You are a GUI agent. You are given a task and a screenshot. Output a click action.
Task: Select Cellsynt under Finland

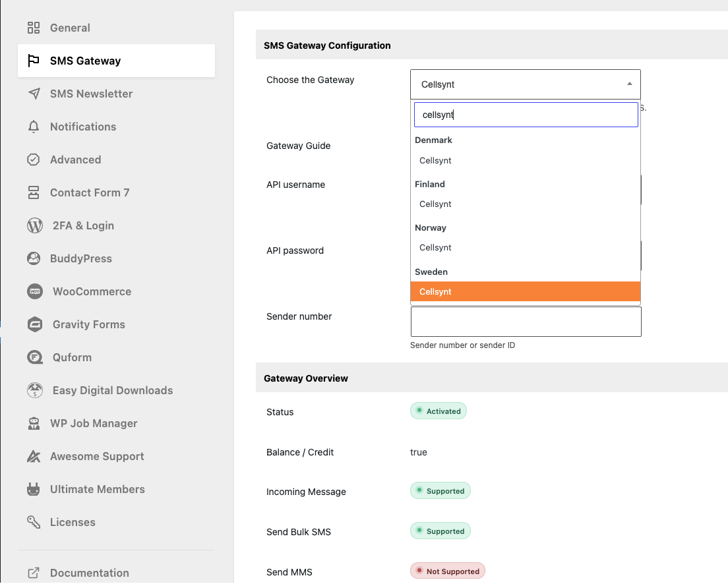[x=526, y=204]
